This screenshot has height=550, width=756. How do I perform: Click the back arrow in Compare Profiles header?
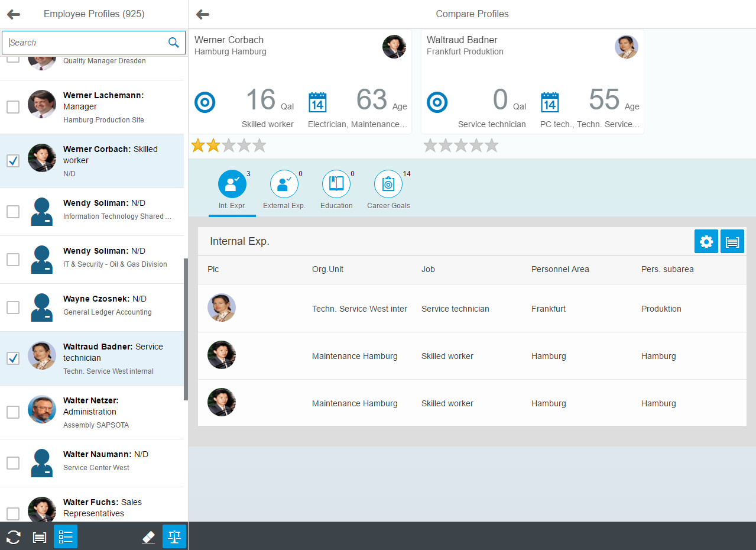204,14
